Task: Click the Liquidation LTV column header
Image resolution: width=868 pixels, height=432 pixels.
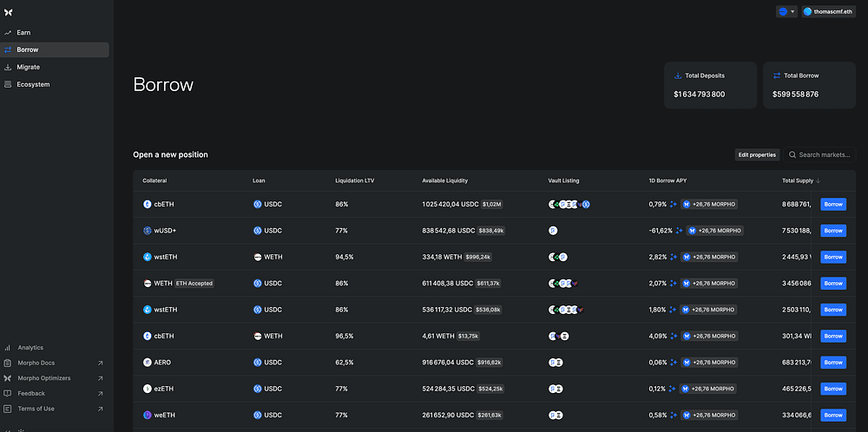Action: (x=355, y=181)
